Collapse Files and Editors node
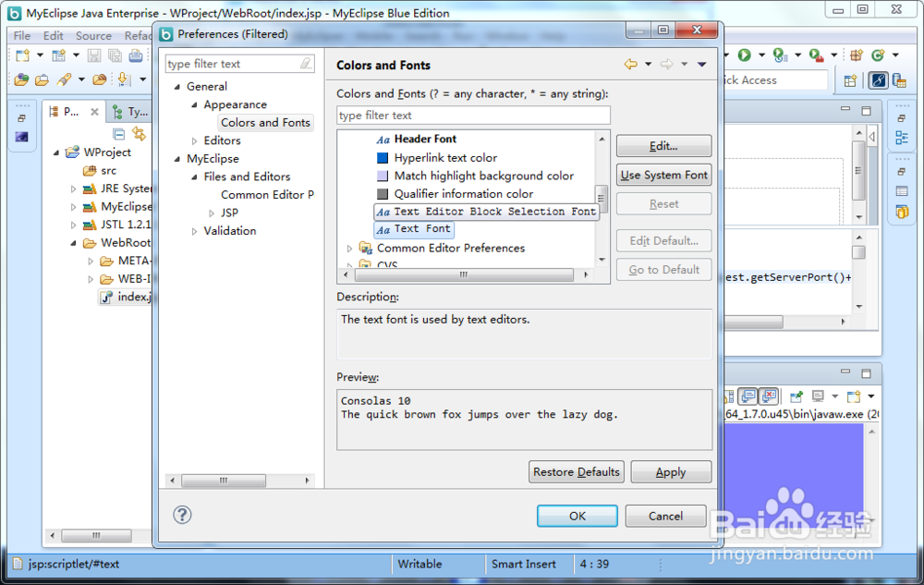Screen dimensions: 924x585 [x=194, y=177]
